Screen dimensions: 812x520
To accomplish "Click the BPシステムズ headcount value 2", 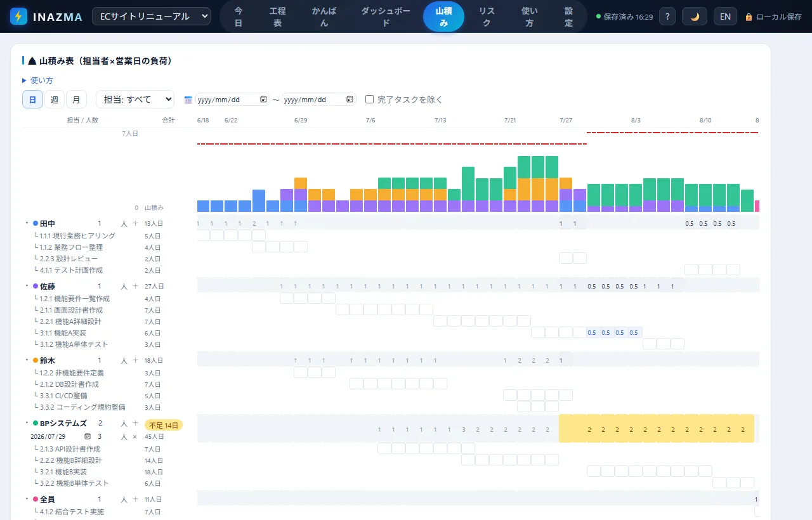I will pos(100,423).
